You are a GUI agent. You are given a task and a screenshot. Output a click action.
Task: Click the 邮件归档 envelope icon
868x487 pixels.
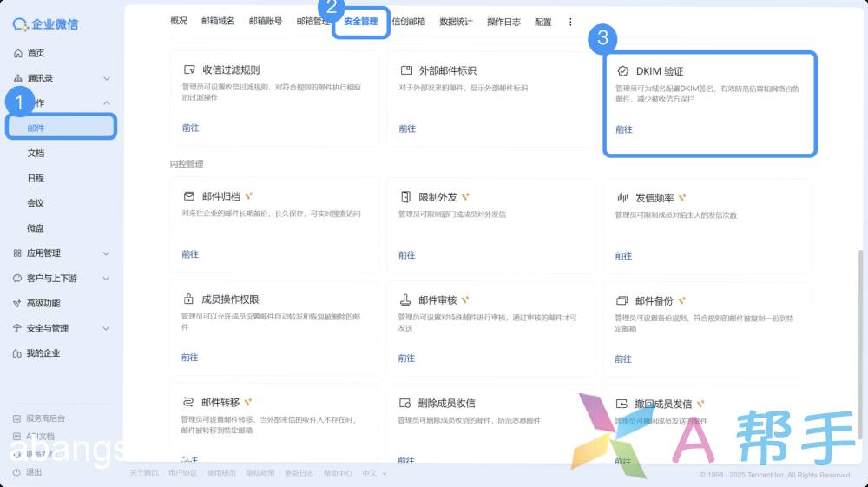[188, 197]
